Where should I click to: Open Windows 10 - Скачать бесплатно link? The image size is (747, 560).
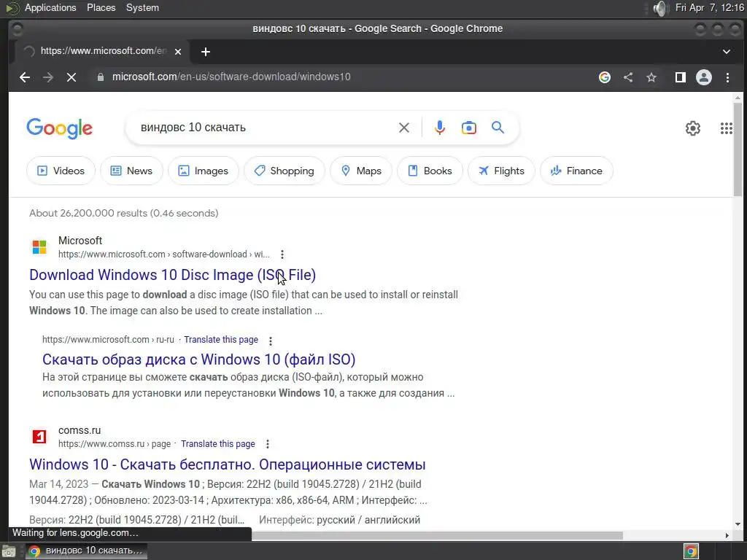pos(228,464)
